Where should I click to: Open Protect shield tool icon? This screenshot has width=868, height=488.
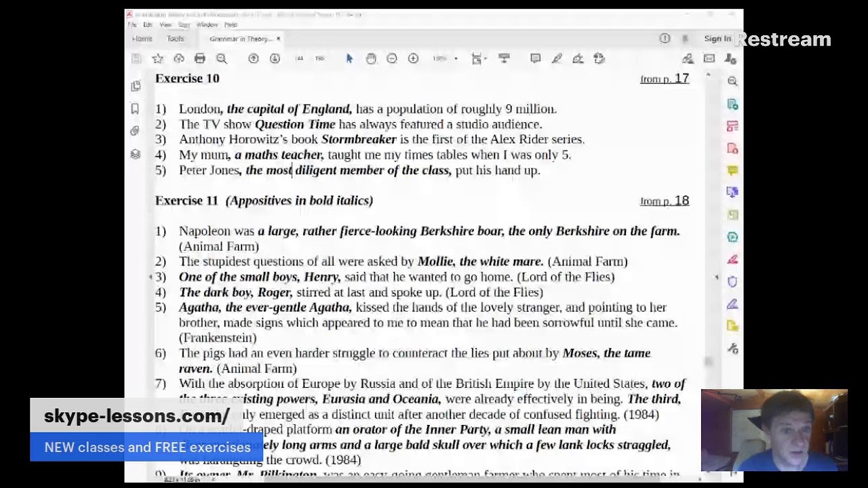pyautogui.click(x=732, y=281)
